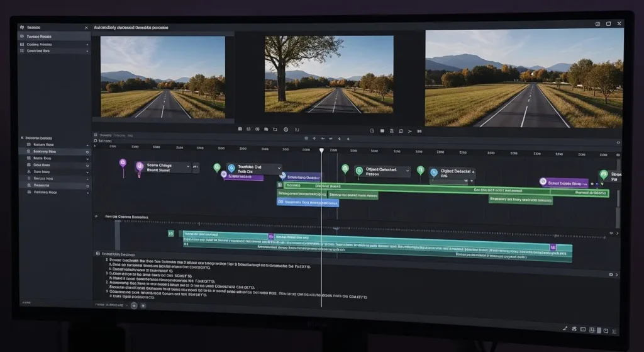Select the green marker pin at timeline's far right

[603, 174]
